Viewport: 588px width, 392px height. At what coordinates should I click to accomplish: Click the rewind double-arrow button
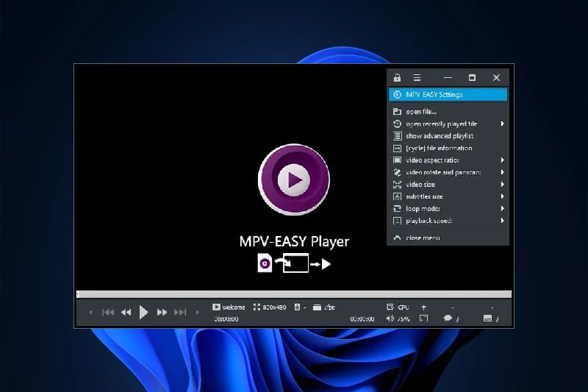pos(126,312)
